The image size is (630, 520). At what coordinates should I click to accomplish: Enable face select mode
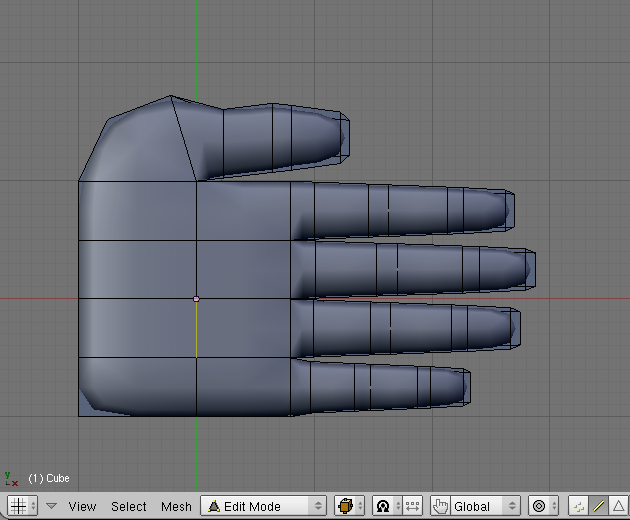(x=619, y=506)
